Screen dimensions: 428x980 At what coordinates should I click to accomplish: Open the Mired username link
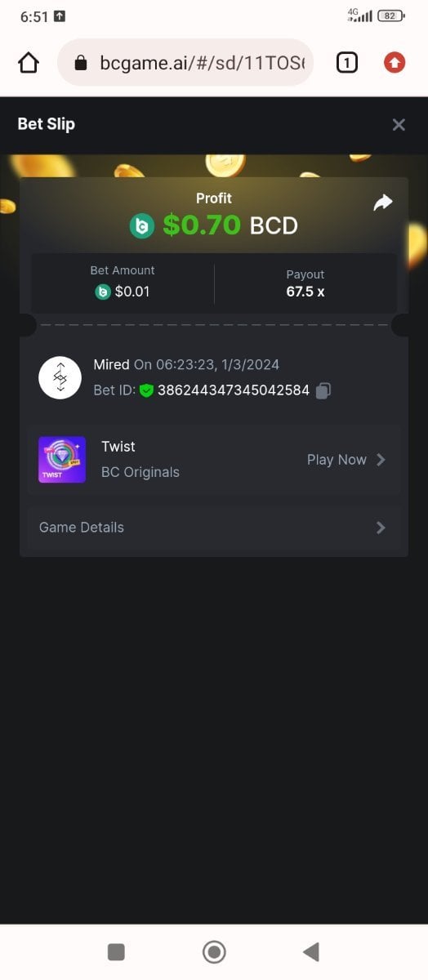pos(112,364)
